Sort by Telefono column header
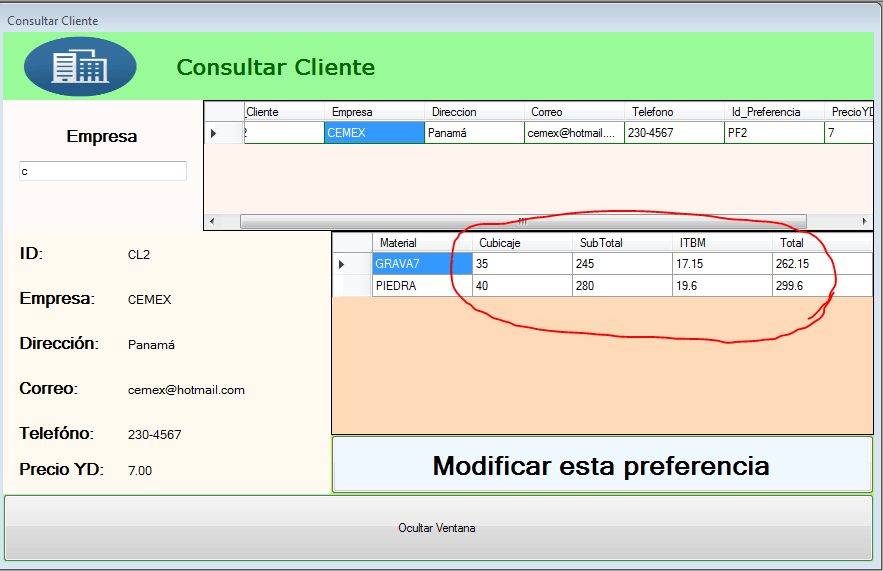 (674, 111)
